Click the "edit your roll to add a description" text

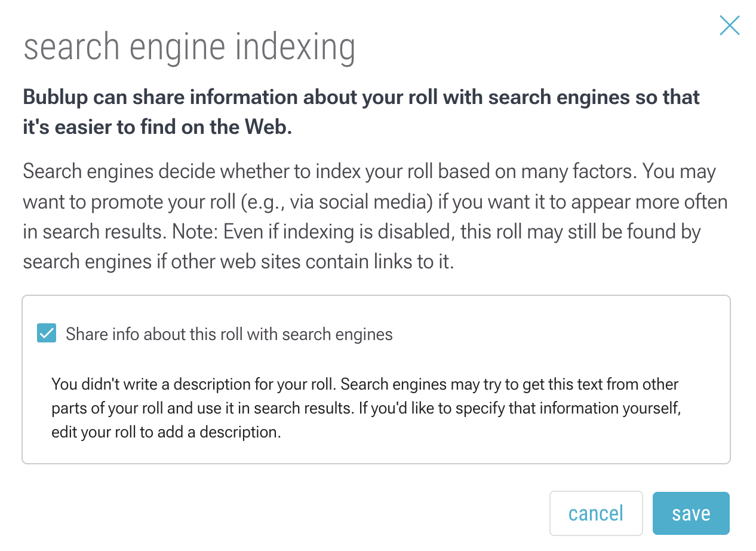(x=166, y=433)
